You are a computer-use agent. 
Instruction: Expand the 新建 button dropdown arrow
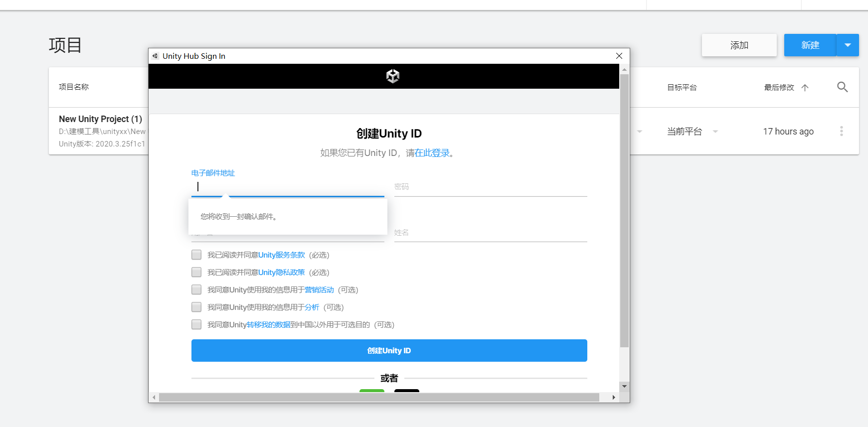click(848, 45)
